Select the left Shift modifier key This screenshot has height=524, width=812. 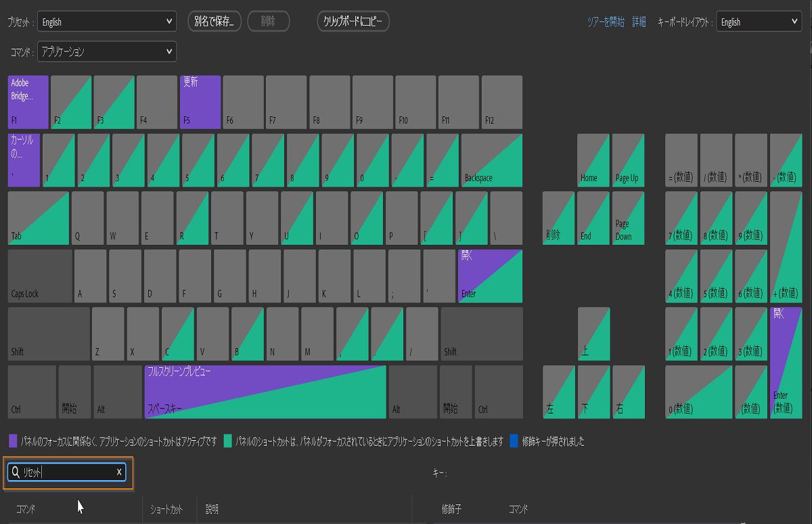[x=49, y=334]
